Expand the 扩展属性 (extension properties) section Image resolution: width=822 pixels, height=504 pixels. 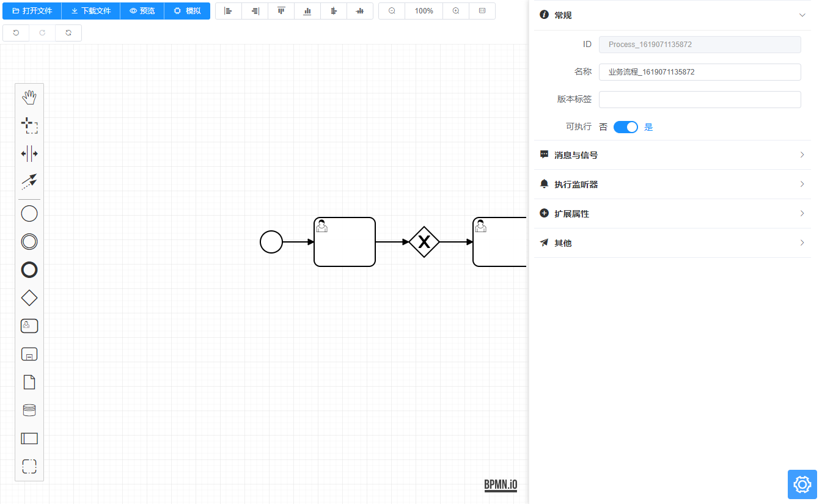pyautogui.click(x=673, y=214)
